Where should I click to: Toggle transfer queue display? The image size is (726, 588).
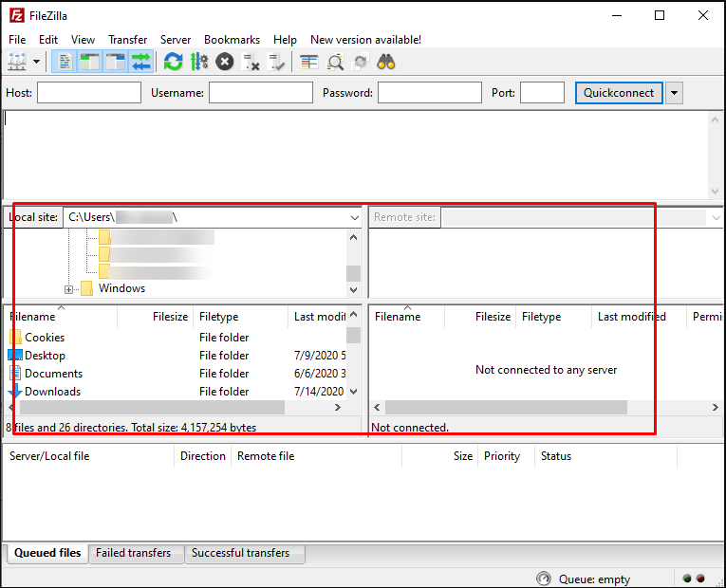tap(141, 62)
